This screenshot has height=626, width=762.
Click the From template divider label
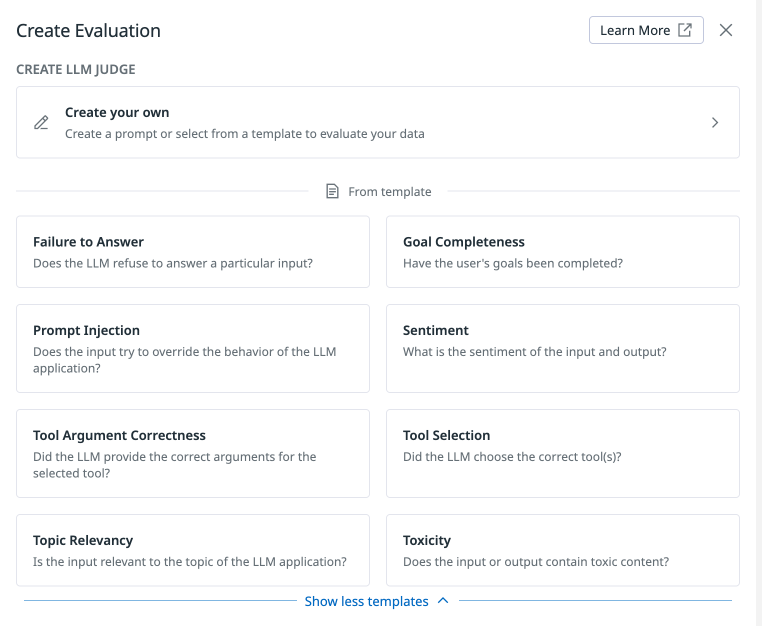(389, 191)
